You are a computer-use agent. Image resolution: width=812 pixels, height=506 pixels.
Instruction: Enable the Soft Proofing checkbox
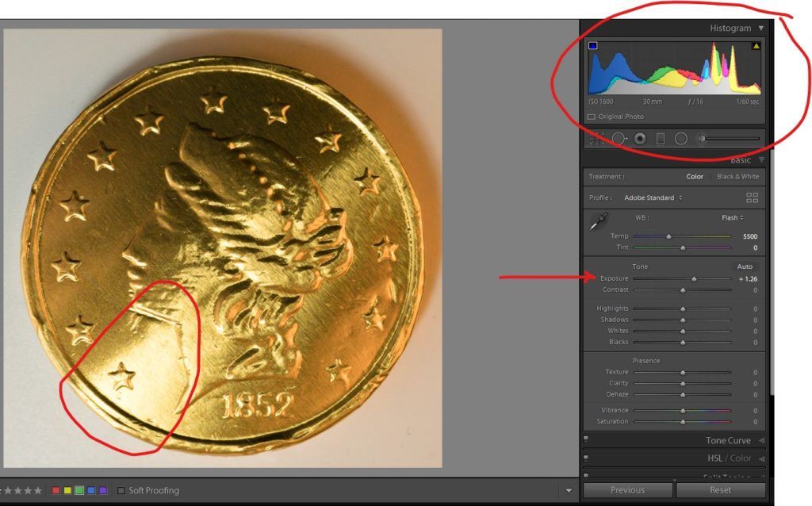pos(121,491)
